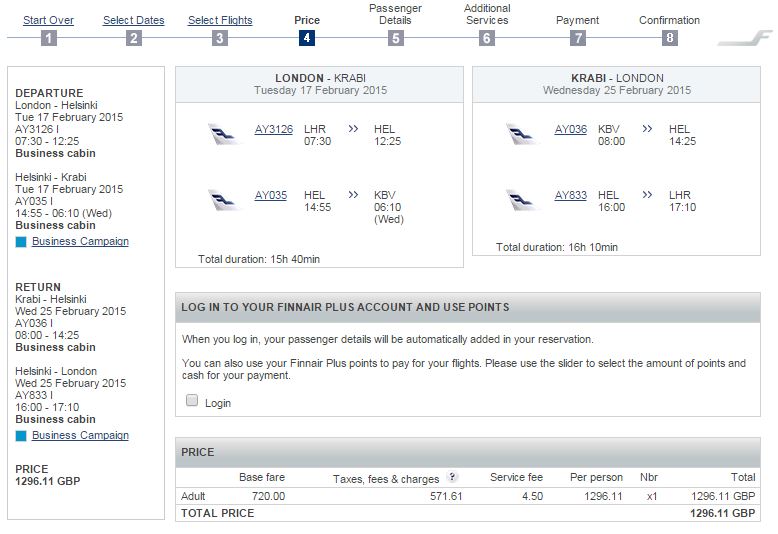Return to the Select Flights step
Viewport: 778px width, 534px height.
click(220, 20)
